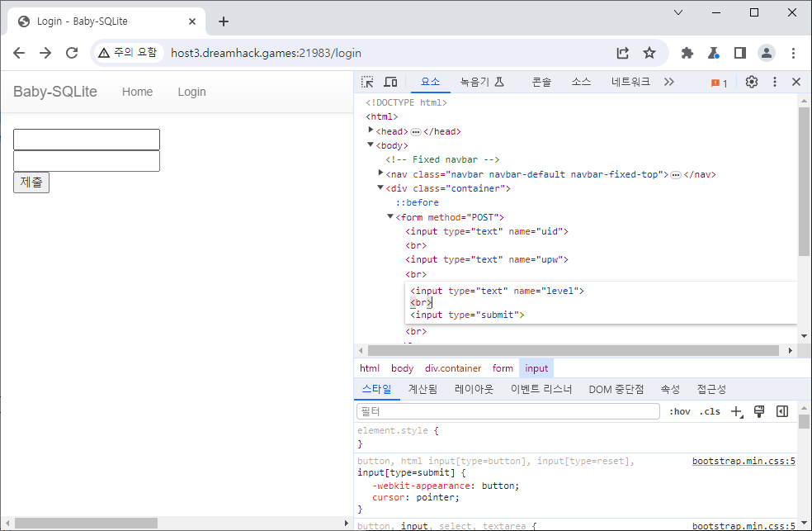Activate the inspect element picker in DevTools
The image size is (812, 531).
click(x=368, y=82)
